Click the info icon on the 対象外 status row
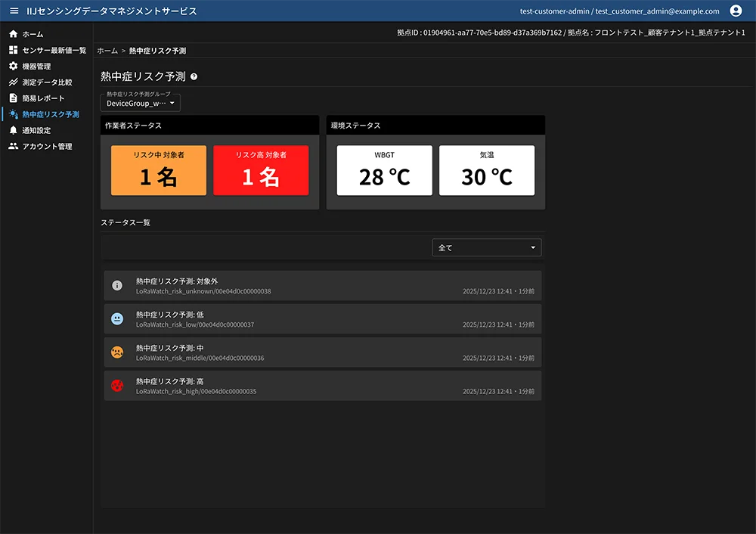This screenshot has width=756, height=534. (x=117, y=285)
